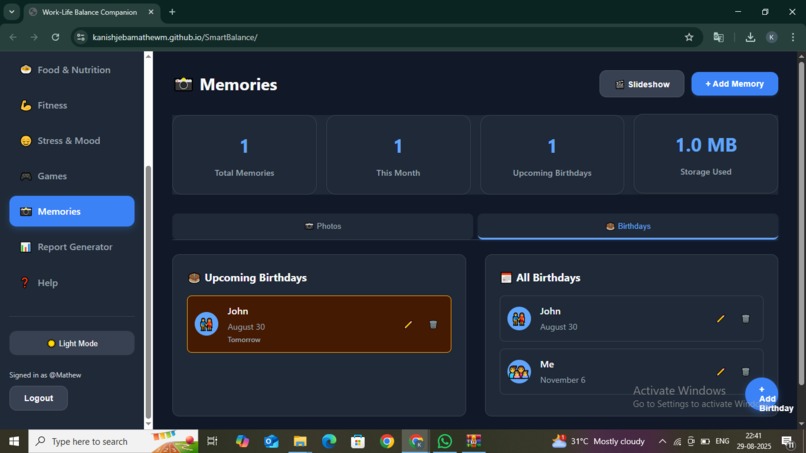The height and width of the screenshot is (453, 806).
Task: Edit the Me birthday entry
Action: click(x=721, y=372)
